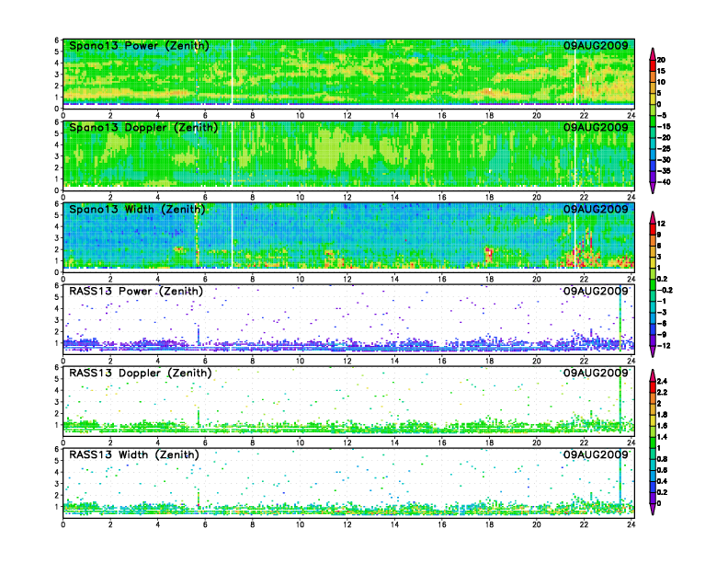Screen dimensions: 728x563
Task: Click the 09AUG2009 date in Spano13 Width panel
Action: pyautogui.click(x=596, y=209)
